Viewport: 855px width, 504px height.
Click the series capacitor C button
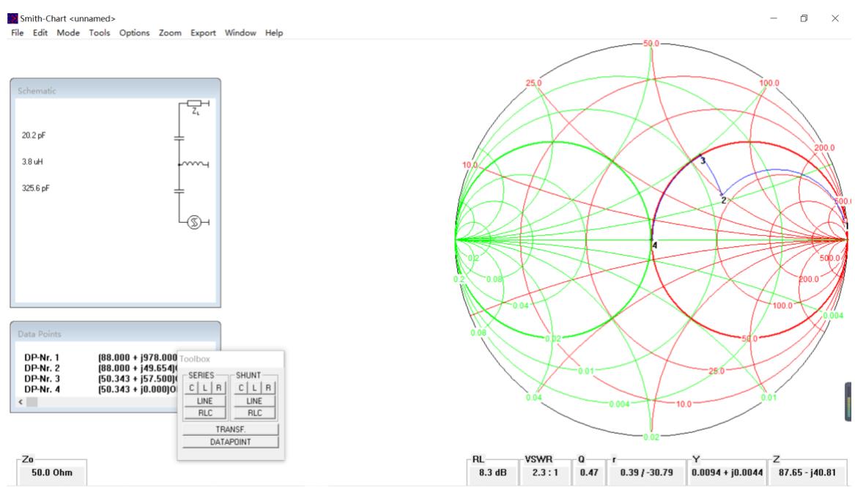pyautogui.click(x=191, y=387)
